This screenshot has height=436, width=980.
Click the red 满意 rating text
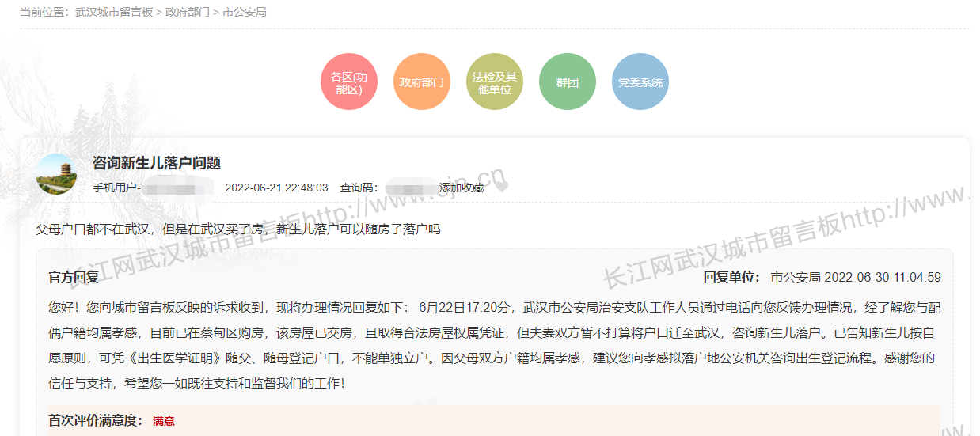164,421
